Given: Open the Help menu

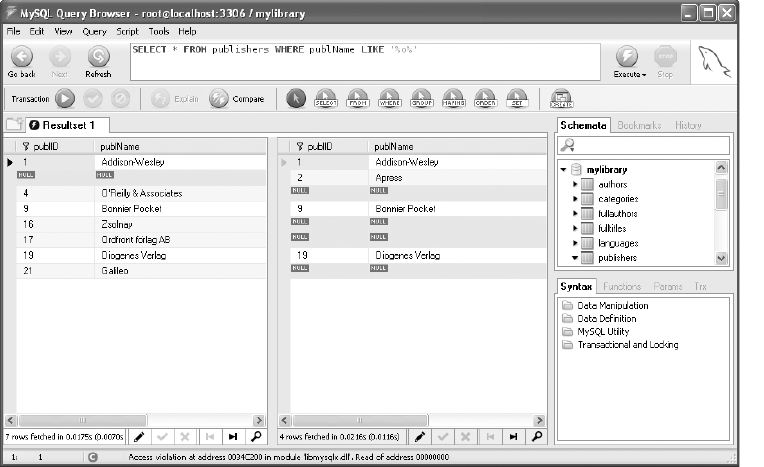Looking at the screenshot, I should [187, 31].
